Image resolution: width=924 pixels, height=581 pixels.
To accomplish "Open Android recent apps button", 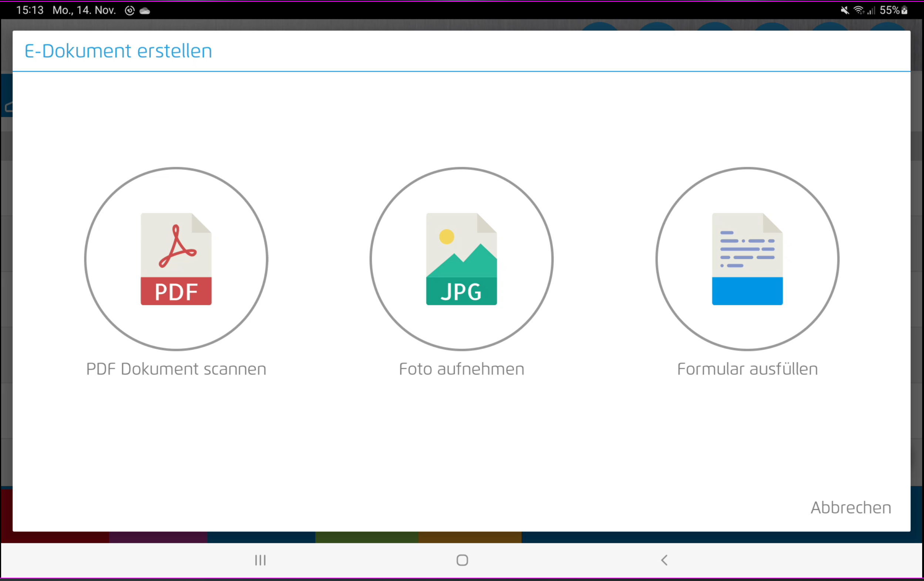I will pos(260,560).
